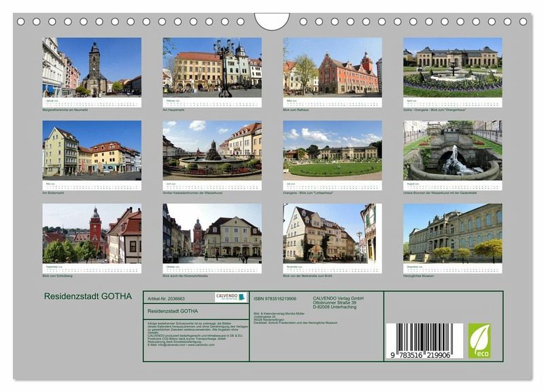This screenshot has width=544, height=392.
Task: Click the Dezember date strip under museum photo
Action: point(453,268)
